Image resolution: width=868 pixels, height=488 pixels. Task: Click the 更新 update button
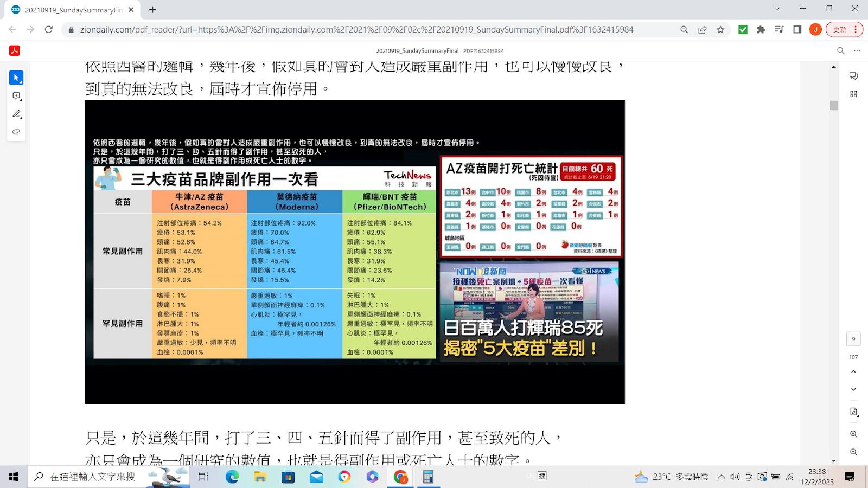coord(840,30)
